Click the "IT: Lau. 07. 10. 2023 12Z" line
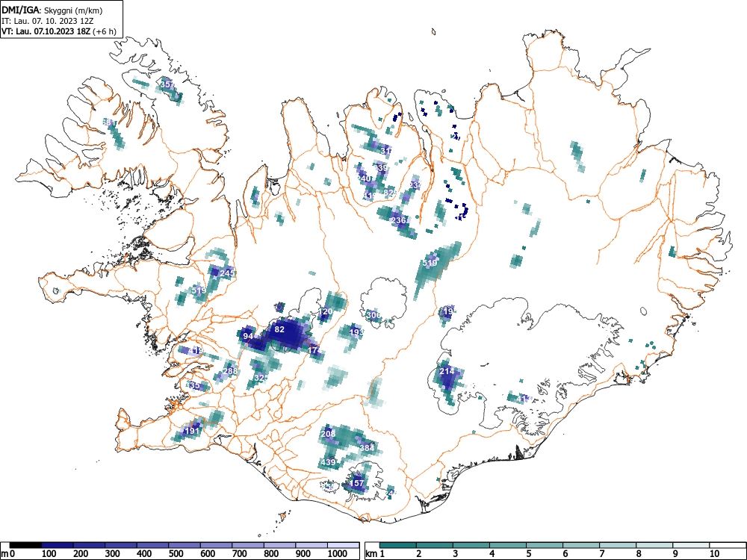The width and height of the screenshot is (747, 560). coord(49,21)
